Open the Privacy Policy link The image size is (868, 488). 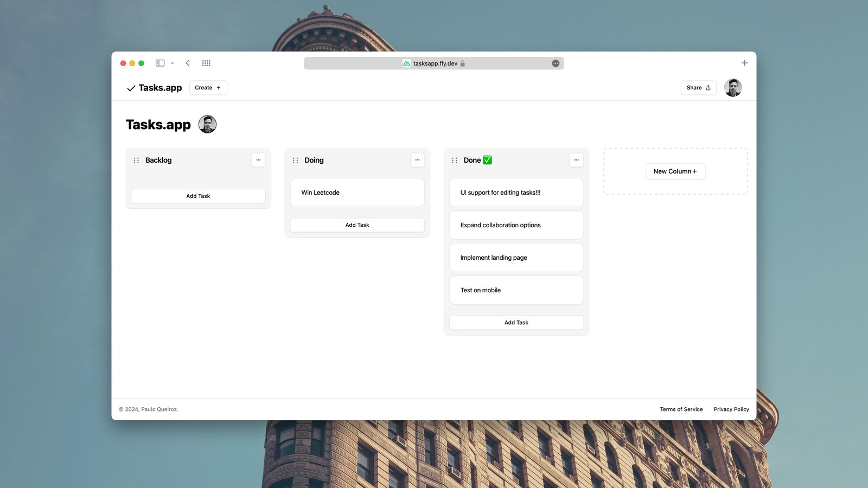(x=731, y=409)
